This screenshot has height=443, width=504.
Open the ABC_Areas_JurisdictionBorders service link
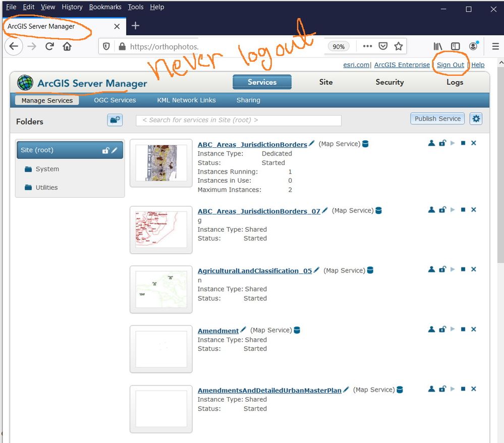click(252, 144)
